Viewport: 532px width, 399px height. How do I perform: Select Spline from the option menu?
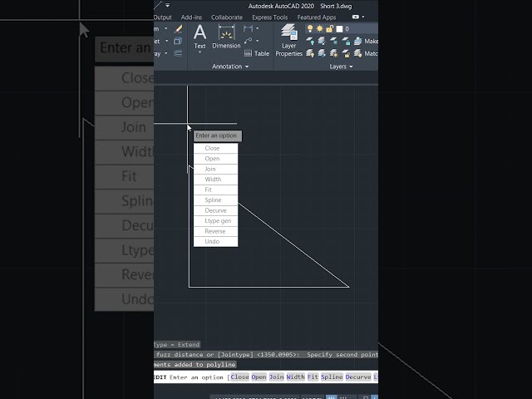(x=216, y=200)
